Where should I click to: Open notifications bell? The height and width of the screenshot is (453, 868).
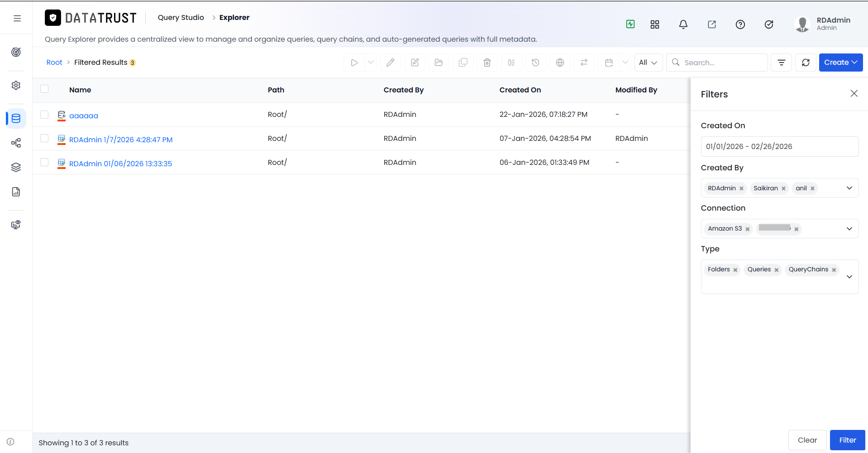683,24
